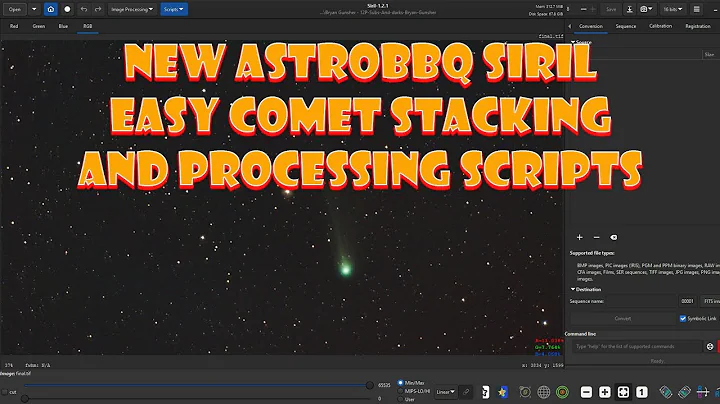The width and height of the screenshot is (720, 404).
Task: Select the Registration tab
Action: coord(698,26)
